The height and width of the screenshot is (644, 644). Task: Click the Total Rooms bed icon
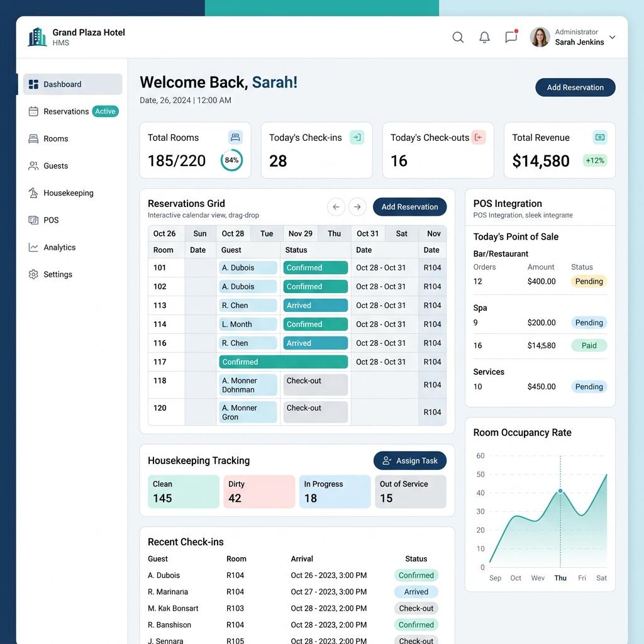235,137
